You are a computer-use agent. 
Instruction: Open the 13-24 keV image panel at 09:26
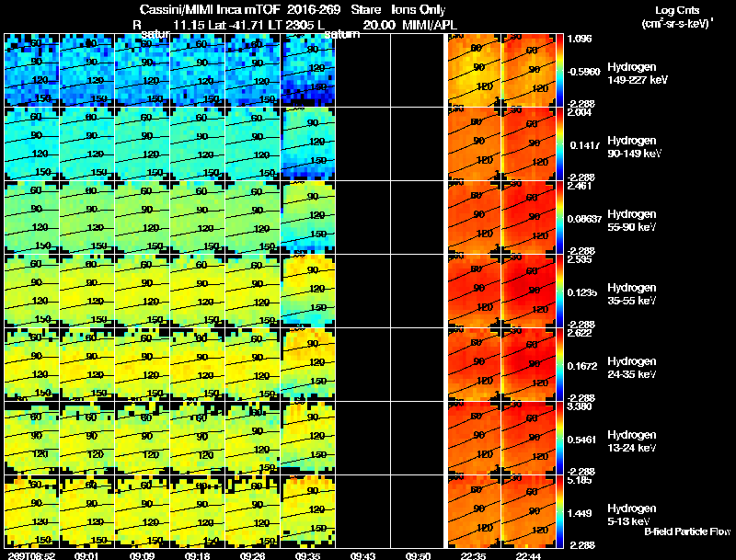252,439
